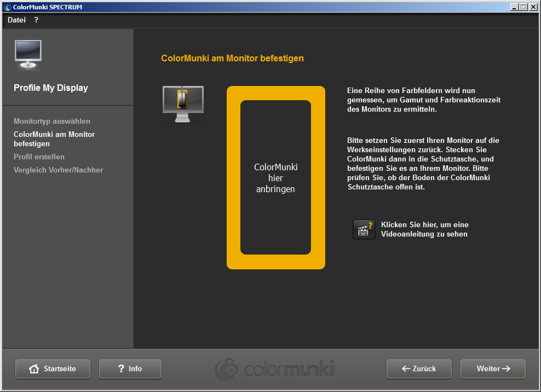Select 'ColorMunki am Monitor befestigen' sidebar step
Viewport: 541px width, 392px height.
[54, 139]
